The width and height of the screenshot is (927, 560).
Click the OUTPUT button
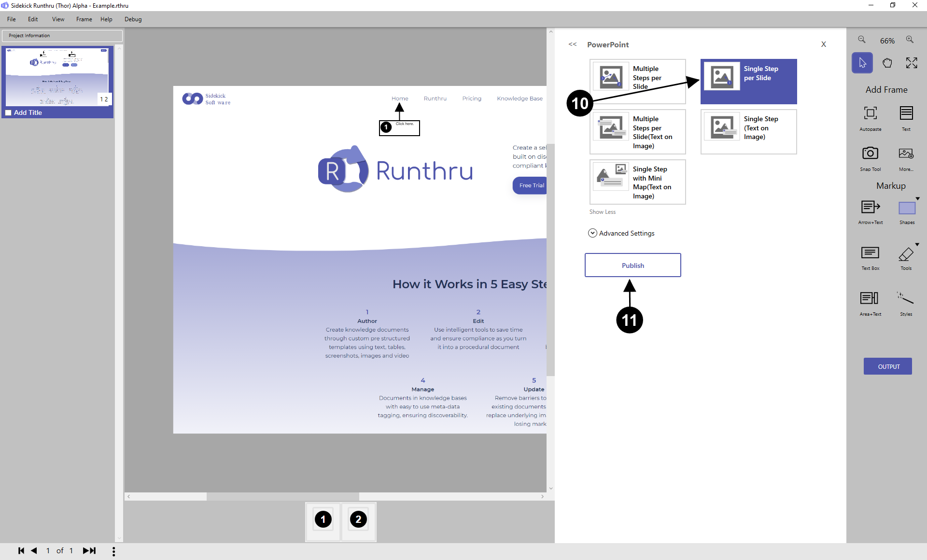[x=888, y=366]
